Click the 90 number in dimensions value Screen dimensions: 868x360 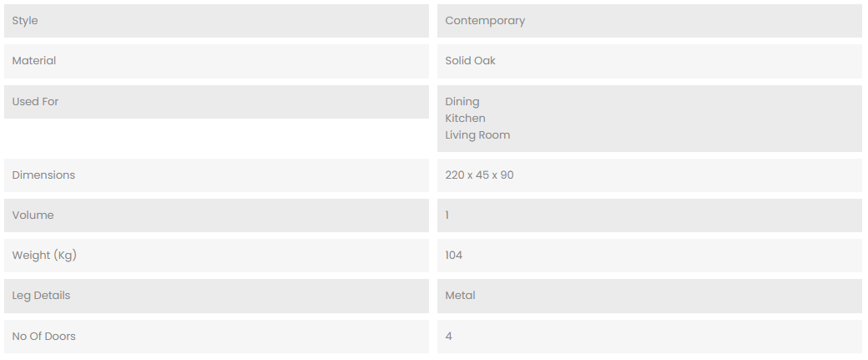(507, 175)
